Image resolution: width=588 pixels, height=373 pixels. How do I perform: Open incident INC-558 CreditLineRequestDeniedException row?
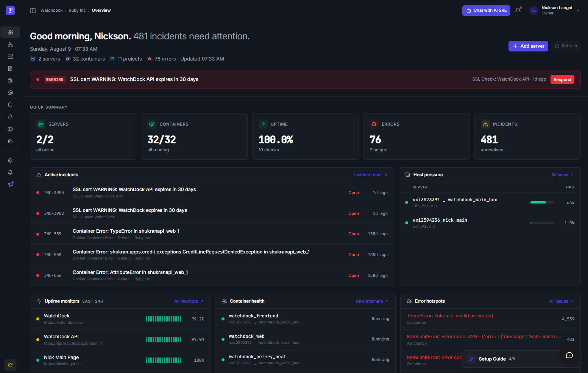pyautogui.click(x=212, y=255)
